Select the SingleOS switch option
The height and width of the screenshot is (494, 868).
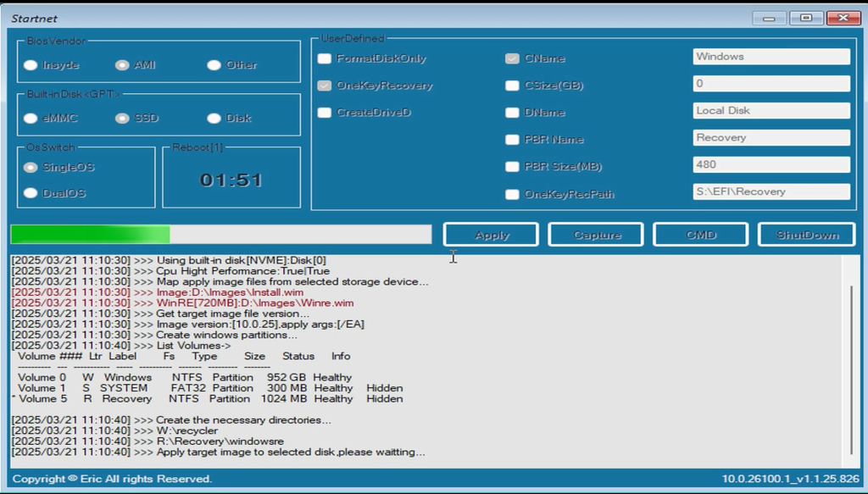point(31,168)
